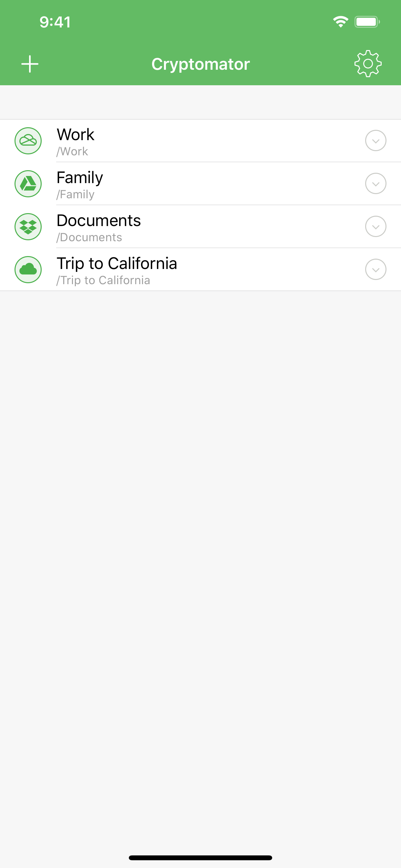Show options for Trip to California vault
Image resolution: width=401 pixels, height=868 pixels.
375,270
